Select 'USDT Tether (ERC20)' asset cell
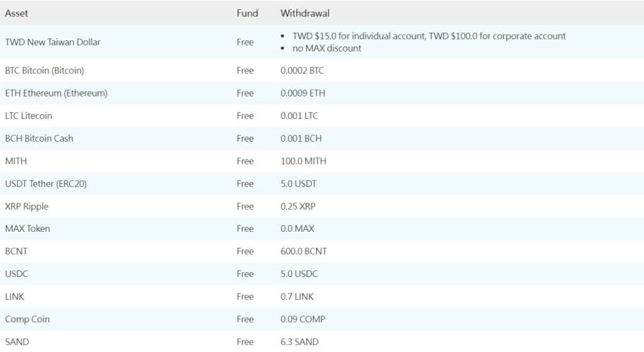The image size is (644, 352). 46,183
